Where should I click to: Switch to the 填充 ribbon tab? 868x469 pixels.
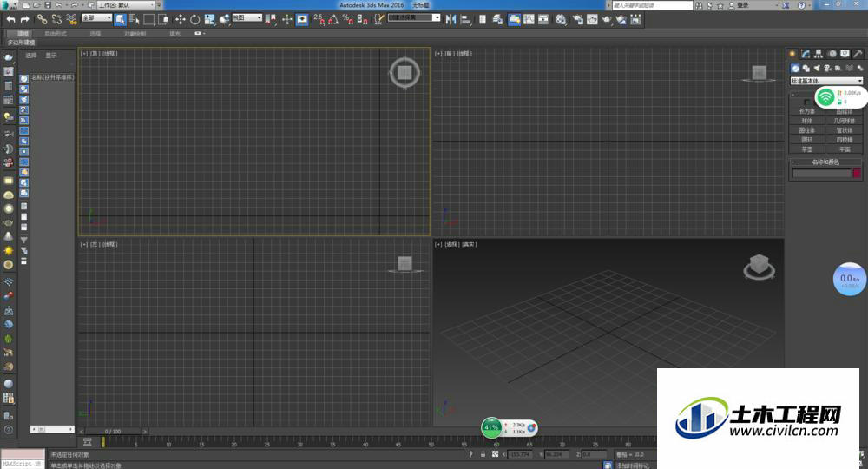tap(175, 34)
